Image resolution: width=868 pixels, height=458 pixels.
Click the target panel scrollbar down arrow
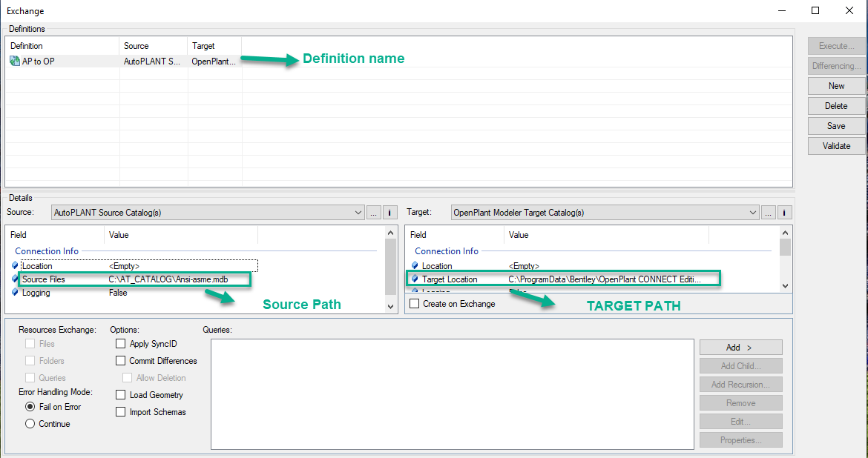click(785, 286)
